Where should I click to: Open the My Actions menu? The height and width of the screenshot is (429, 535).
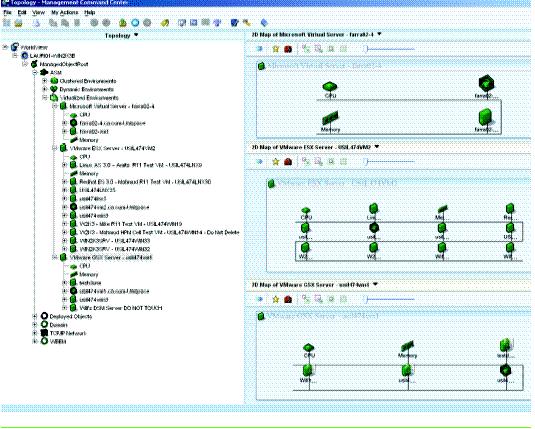click(64, 13)
